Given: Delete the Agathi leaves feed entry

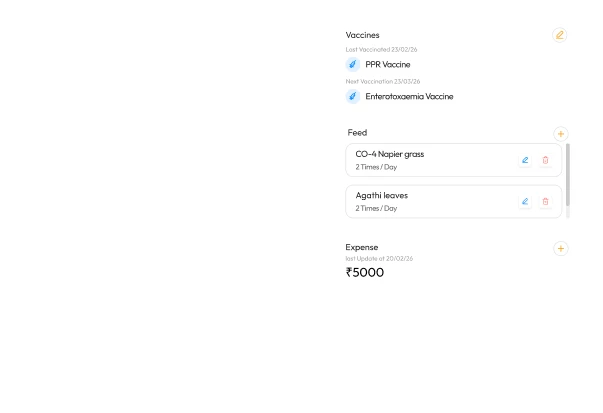Looking at the screenshot, I should [x=545, y=202].
